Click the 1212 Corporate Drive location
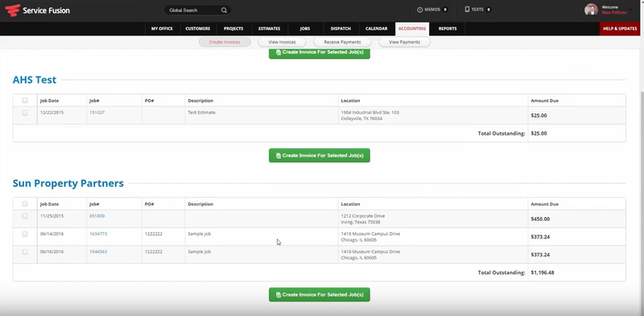The height and width of the screenshot is (316, 644). 363,215
